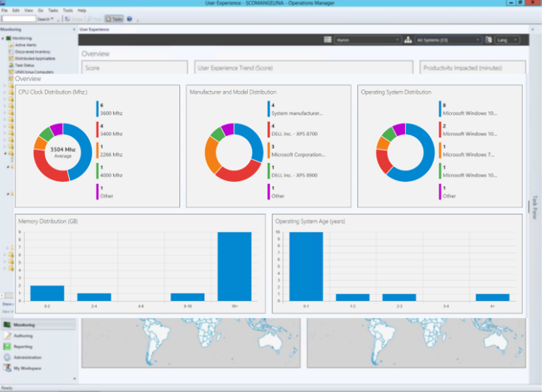This screenshot has width=542, height=392.
Task: Click the DELL Inc. - XPS 8900 legend entry
Action: click(x=294, y=171)
